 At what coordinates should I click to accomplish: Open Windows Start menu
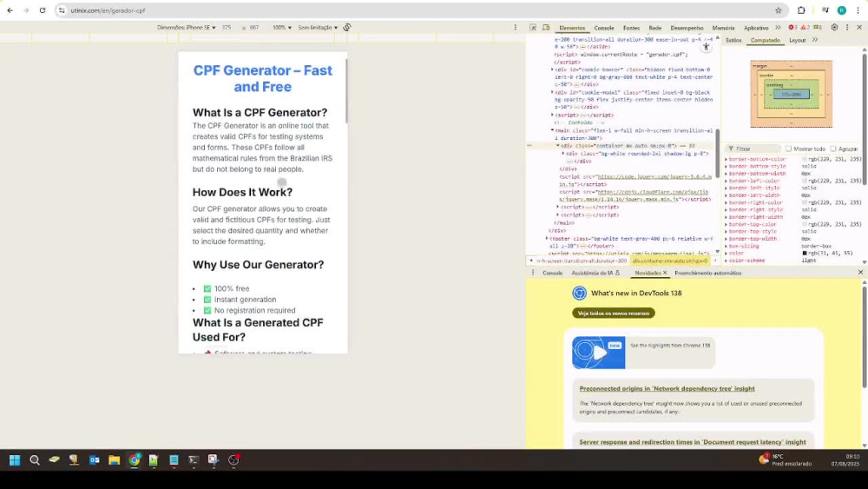tap(15, 459)
